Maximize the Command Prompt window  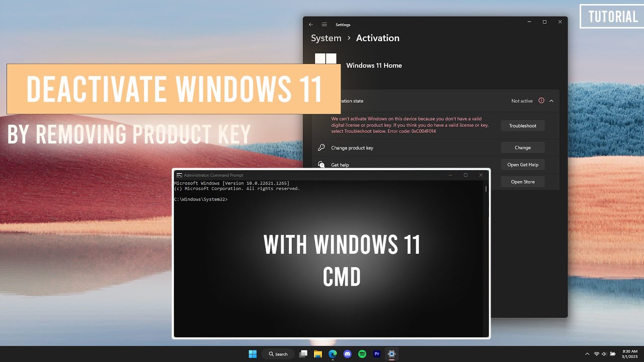coord(465,175)
